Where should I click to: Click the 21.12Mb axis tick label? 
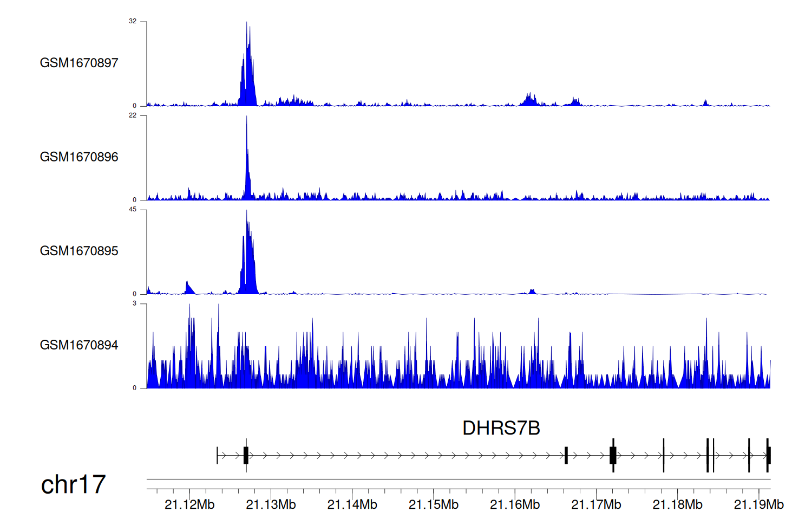coord(189,504)
